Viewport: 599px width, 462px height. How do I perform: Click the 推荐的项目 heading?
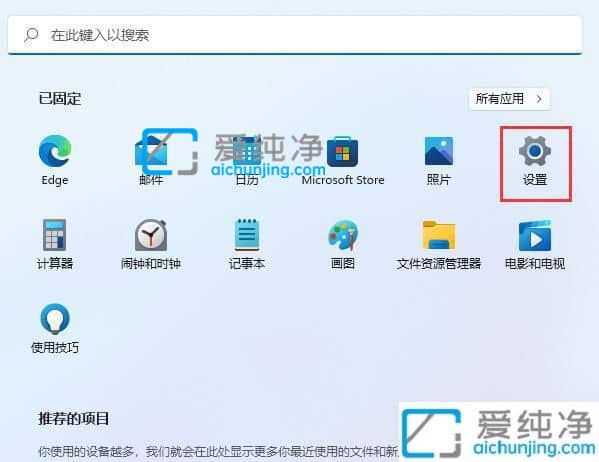(x=74, y=418)
